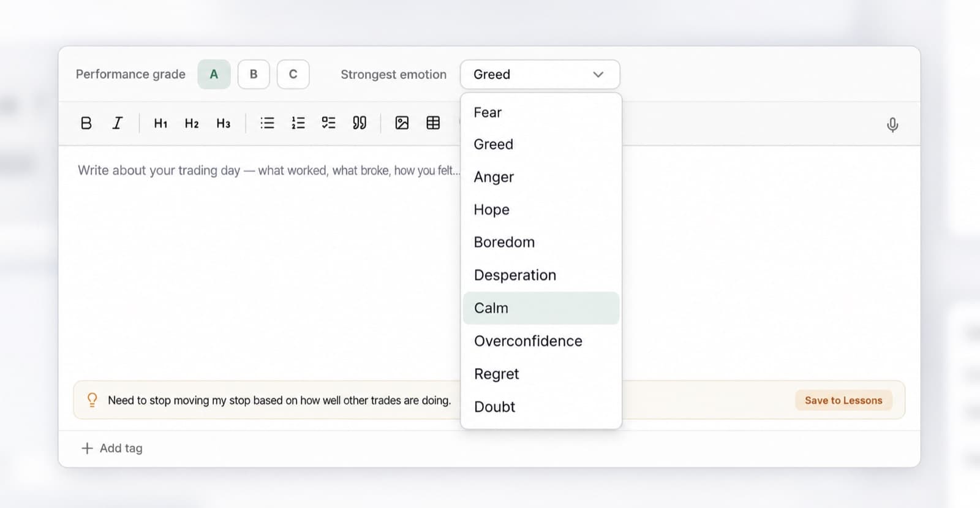Pick Doubt in the emotion menu
980x508 pixels.
click(541, 407)
